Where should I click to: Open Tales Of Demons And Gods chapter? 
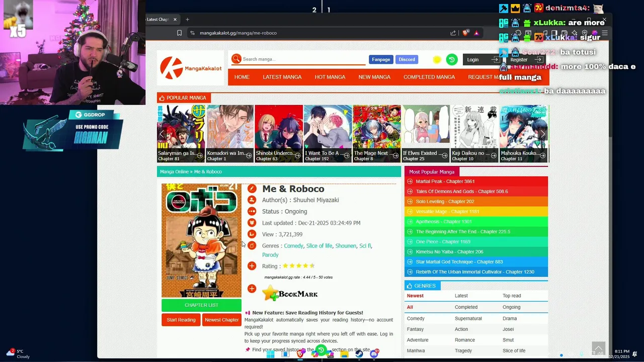(x=462, y=192)
